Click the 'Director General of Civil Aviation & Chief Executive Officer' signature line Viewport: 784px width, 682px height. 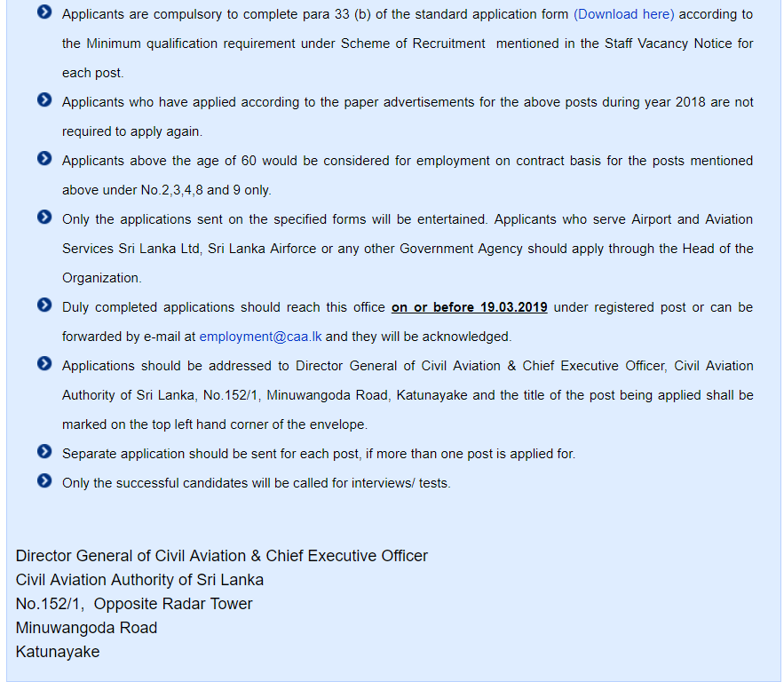pos(222,556)
